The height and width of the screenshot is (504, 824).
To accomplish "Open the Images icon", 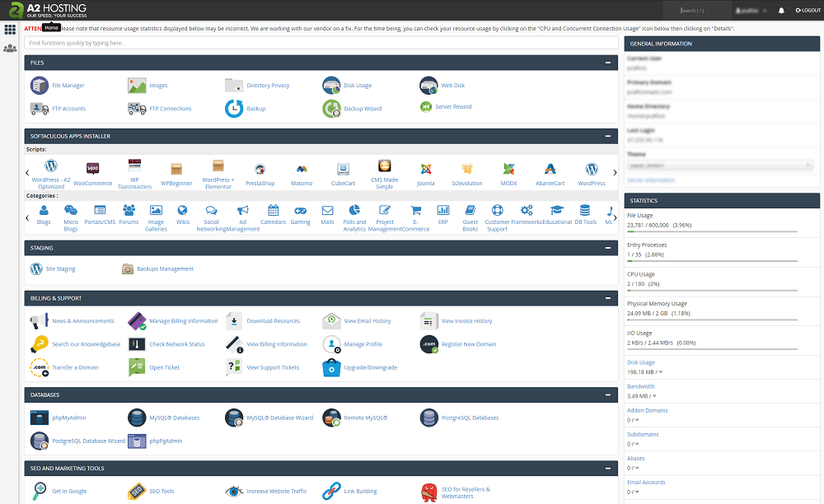I will [x=137, y=85].
